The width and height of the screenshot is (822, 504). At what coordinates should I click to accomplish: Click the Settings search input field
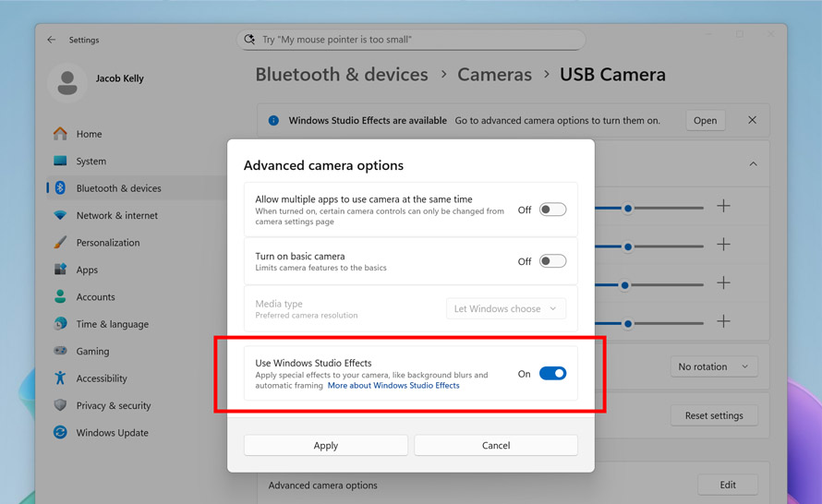411,40
